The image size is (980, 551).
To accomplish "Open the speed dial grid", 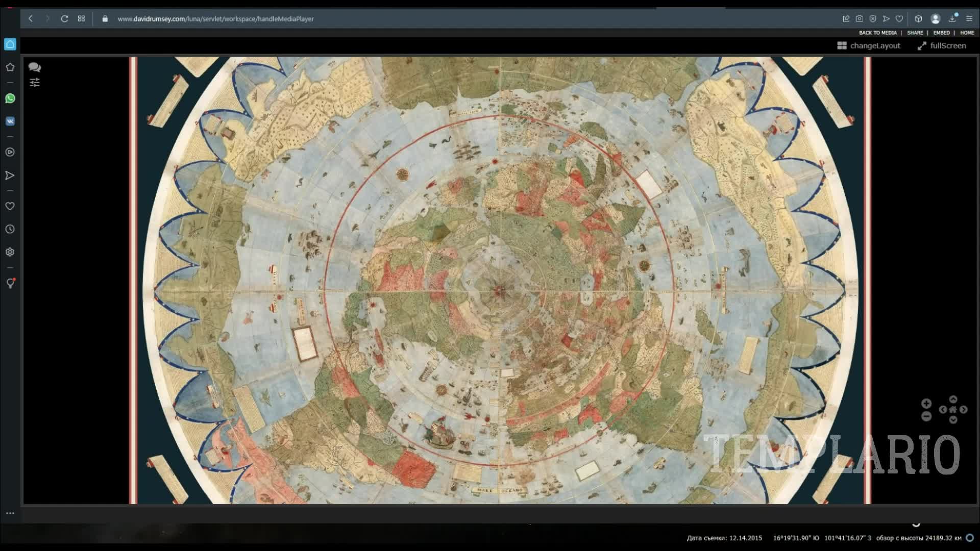I will pyautogui.click(x=81, y=19).
